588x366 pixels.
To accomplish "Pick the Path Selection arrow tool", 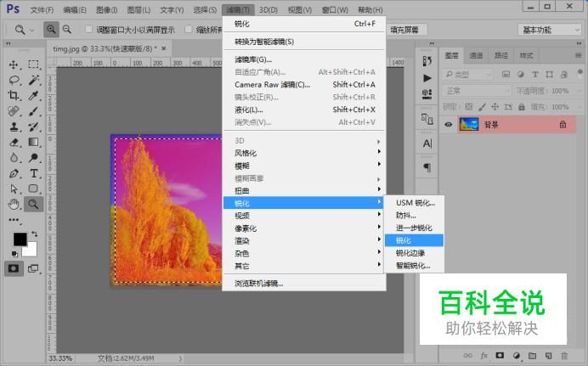I will [14, 189].
